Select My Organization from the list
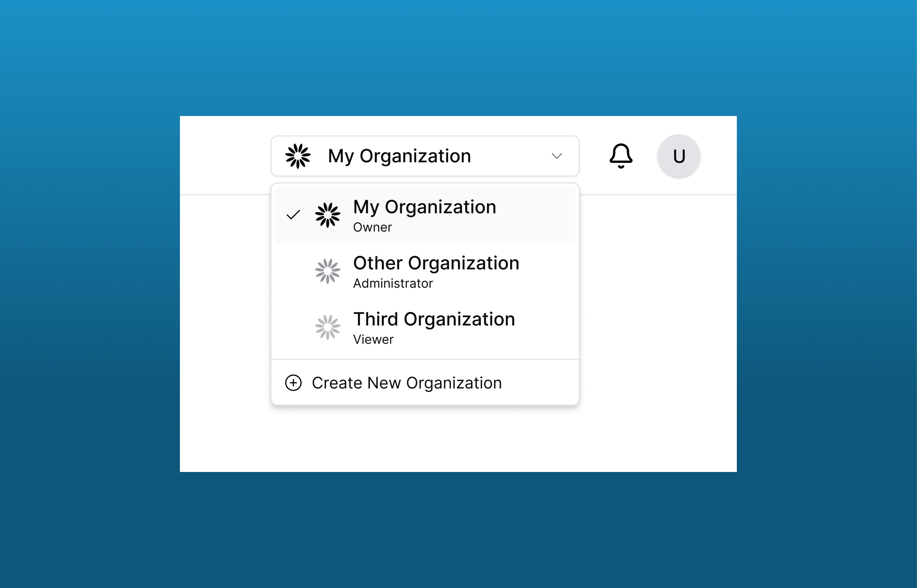This screenshot has height=588, width=917. tap(424, 207)
